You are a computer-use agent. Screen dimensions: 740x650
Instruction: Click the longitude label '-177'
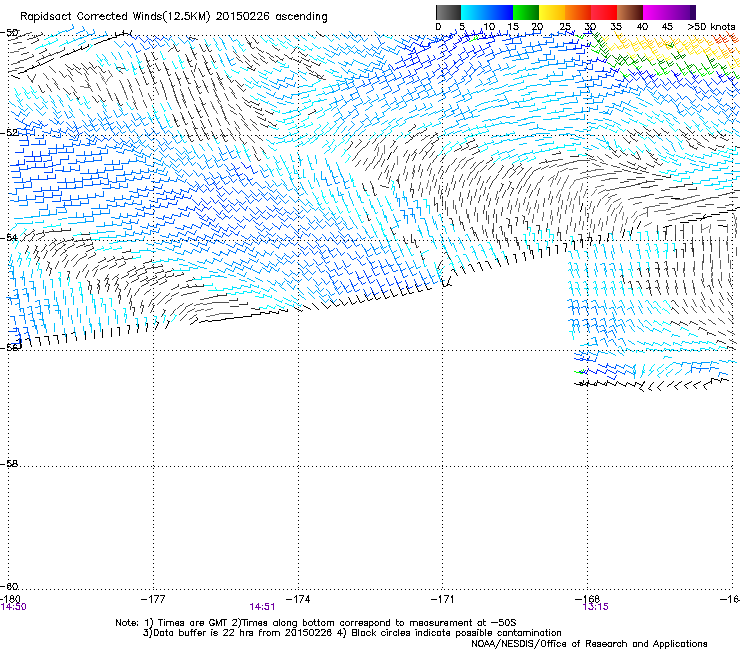coord(153,599)
